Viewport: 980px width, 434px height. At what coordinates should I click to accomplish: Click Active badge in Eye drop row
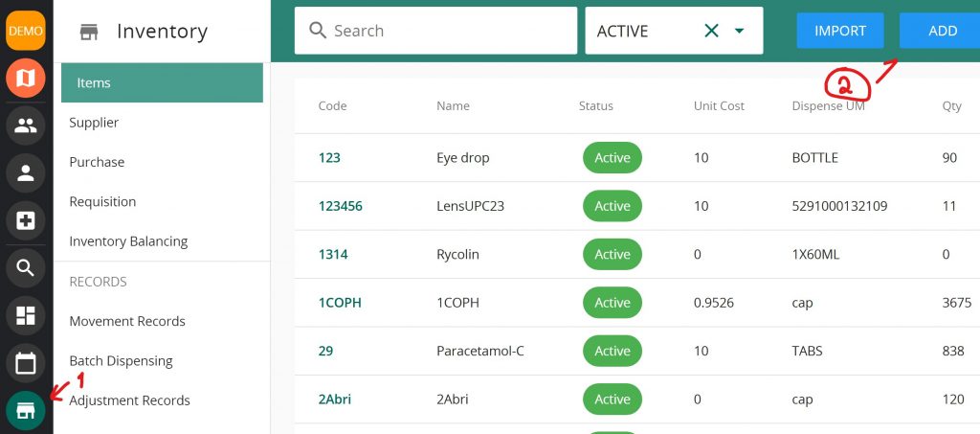pos(612,157)
